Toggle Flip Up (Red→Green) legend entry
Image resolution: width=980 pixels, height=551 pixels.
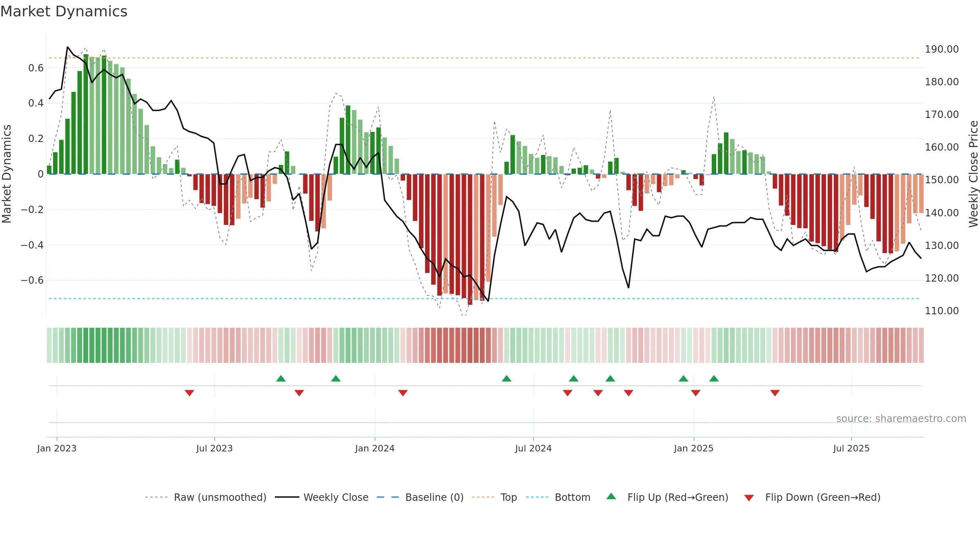pyautogui.click(x=667, y=497)
